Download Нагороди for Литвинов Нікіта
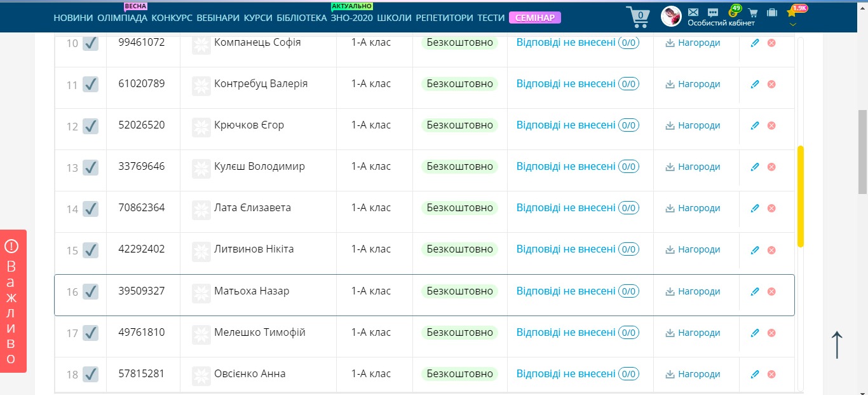 [x=693, y=249]
